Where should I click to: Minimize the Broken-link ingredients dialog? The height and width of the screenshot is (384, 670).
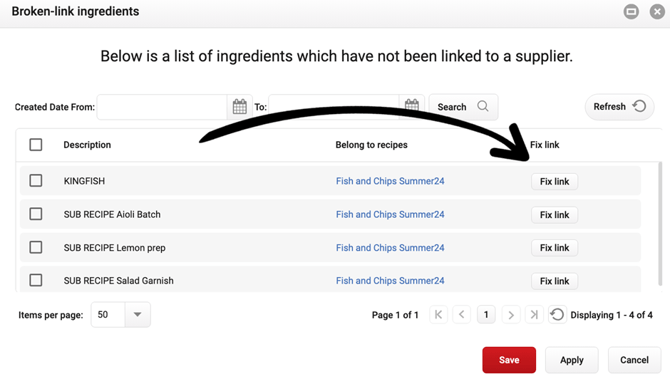click(x=631, y=12)
